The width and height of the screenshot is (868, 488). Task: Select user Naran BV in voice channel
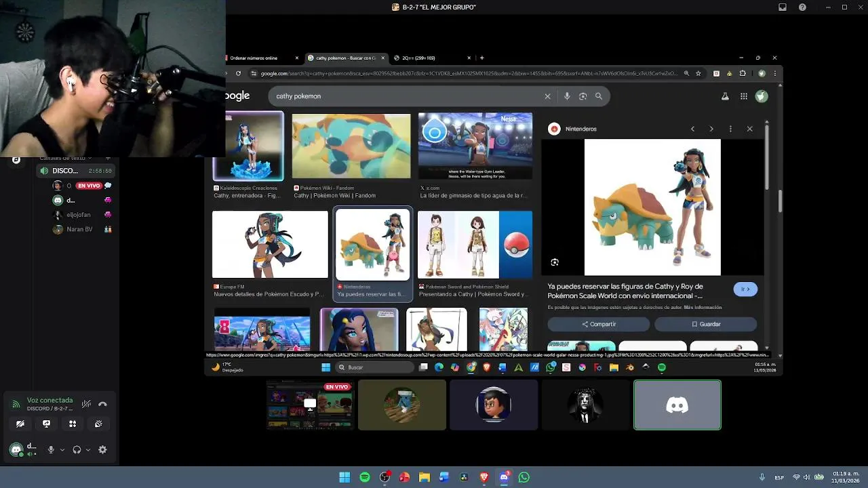(79, 229)
